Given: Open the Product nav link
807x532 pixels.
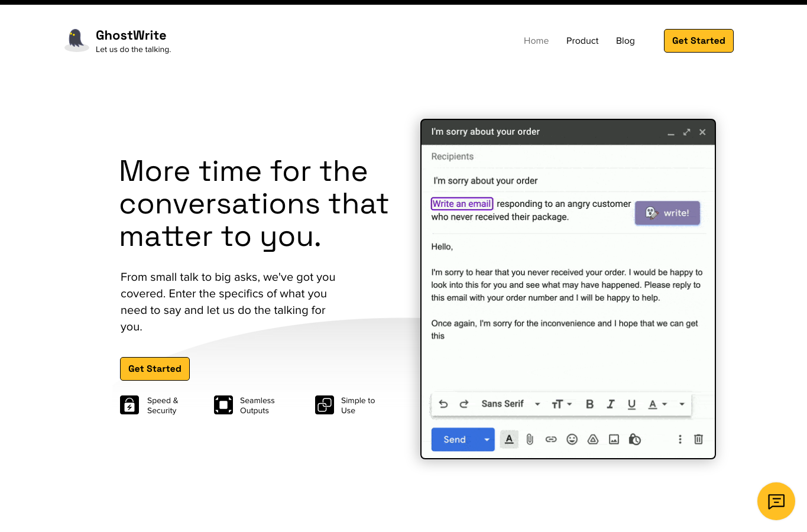Looking at the screenshot, I should pyautogui.click(x=582, y=41).
